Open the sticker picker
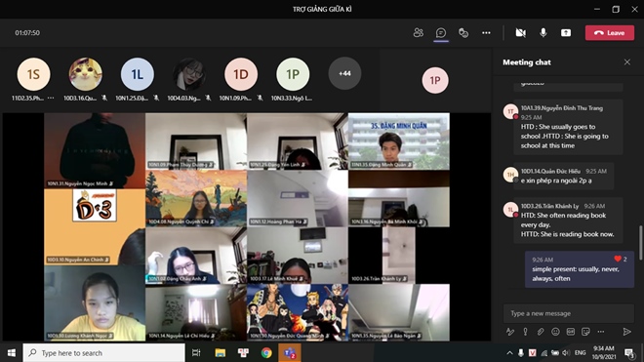The width and height of the screenshot is (644, 362). (585, 332)
